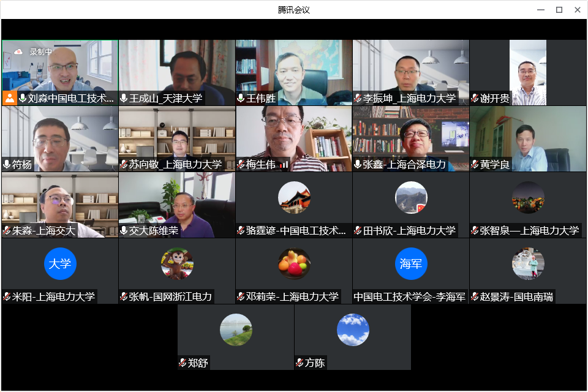Click the cloud recording icon next to 录制中
588x392 pixels.
[18, 52]
